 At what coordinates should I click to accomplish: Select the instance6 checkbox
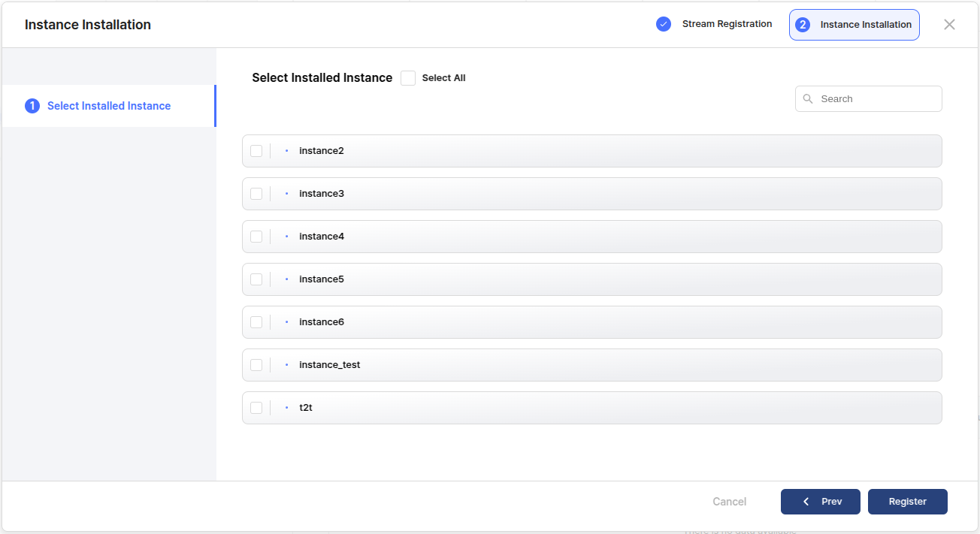tap(256, 322)
